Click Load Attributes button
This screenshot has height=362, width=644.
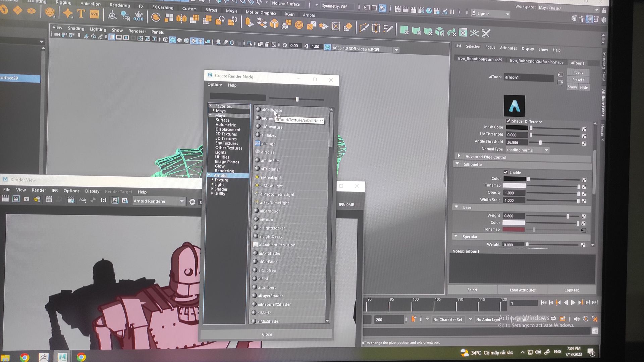[523, 290]
